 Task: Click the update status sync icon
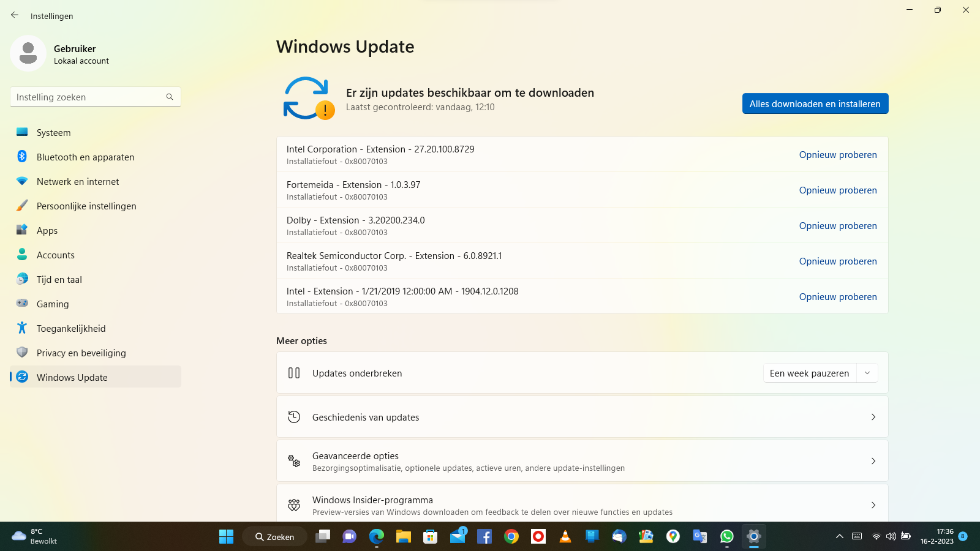point(308,98)
